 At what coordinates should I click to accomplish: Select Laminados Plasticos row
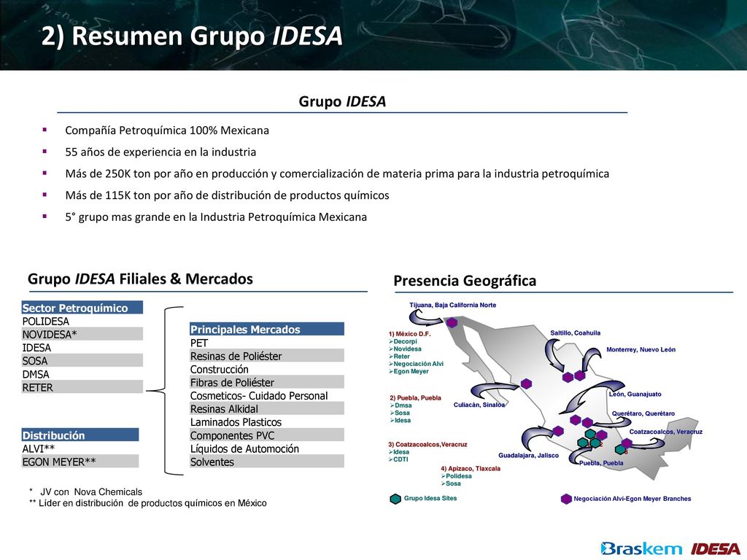267,422
